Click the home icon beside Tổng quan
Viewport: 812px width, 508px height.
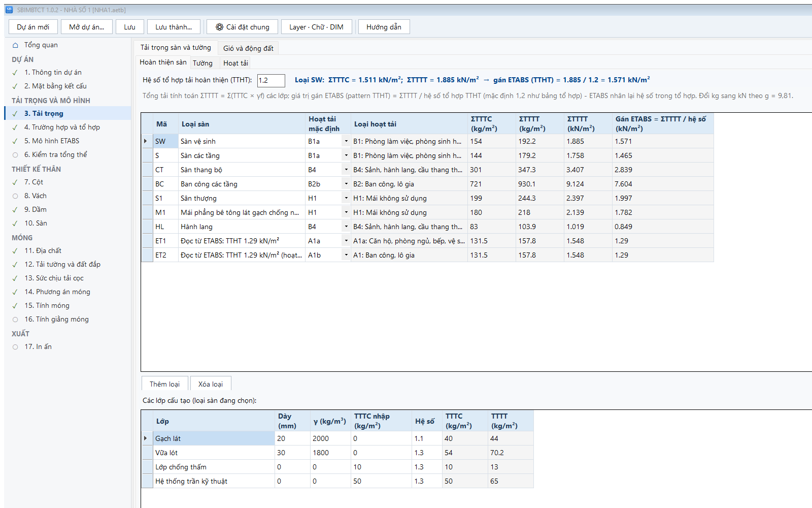15,45
